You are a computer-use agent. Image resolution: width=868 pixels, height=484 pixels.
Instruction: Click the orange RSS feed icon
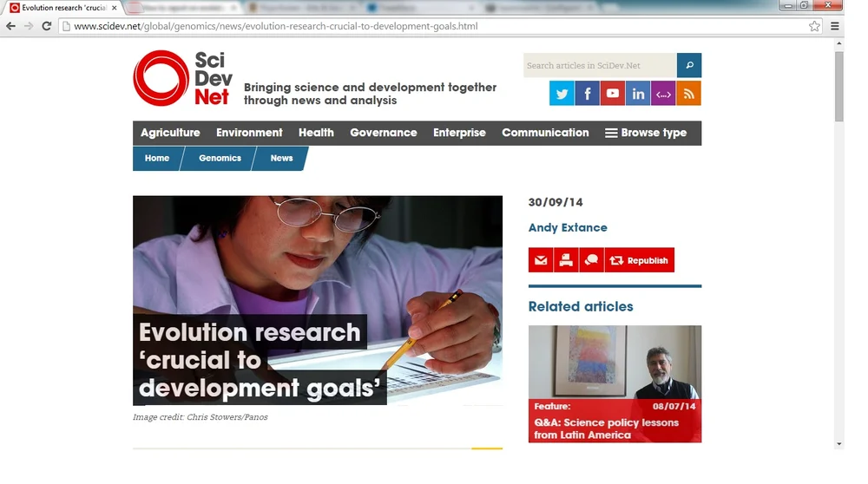688,93
